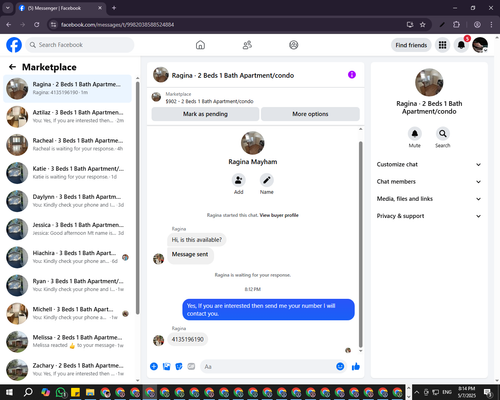The image size is (500, 400).
Task: Open Racheal 3 Beds conversation
Action: pyautogui.click(x=67, y=145)
